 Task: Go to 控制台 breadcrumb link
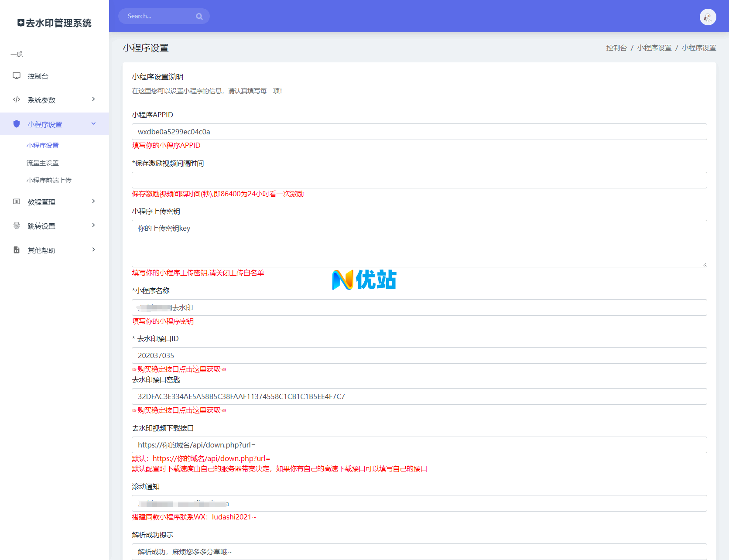616,48
